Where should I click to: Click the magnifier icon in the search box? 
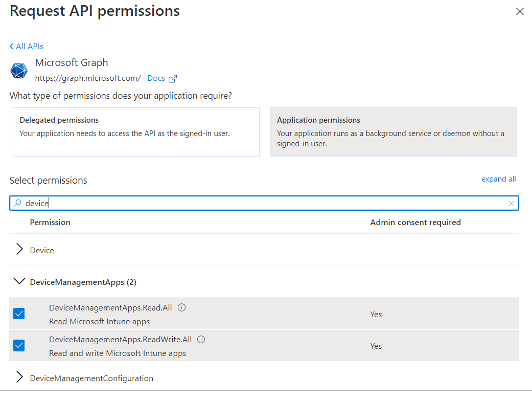17,204
